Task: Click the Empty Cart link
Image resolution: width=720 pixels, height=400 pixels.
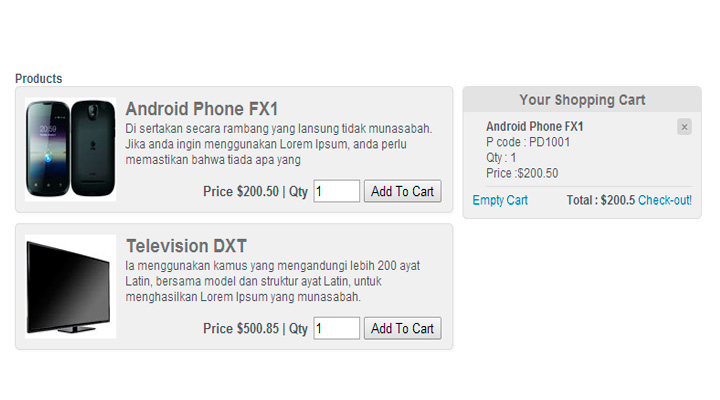Action: click(500, 200)
